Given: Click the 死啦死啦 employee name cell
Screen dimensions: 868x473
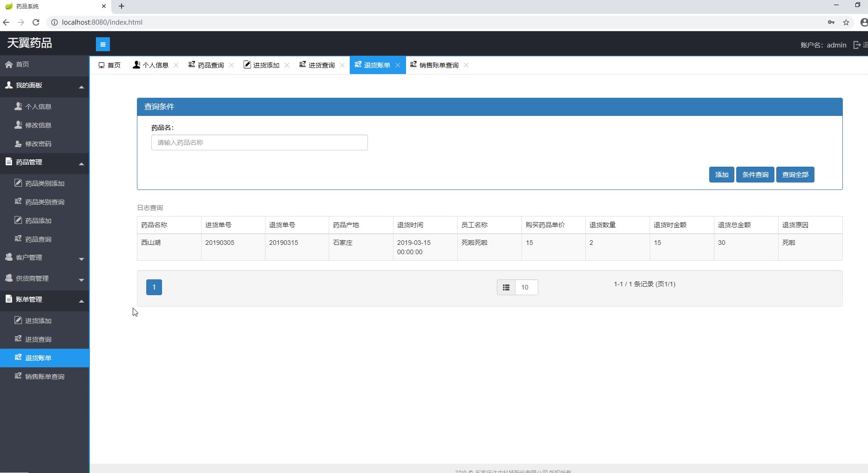Looking at the screenshot, I should (x=489, y=247).
